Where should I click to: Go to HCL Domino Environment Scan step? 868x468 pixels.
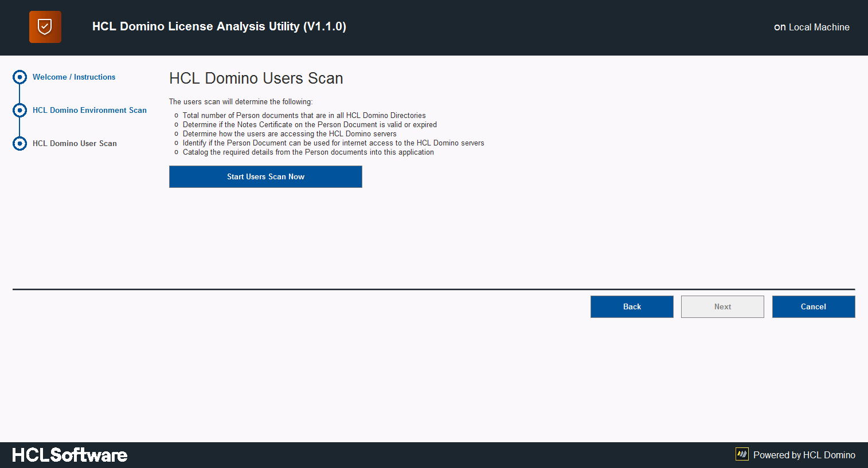89,110
